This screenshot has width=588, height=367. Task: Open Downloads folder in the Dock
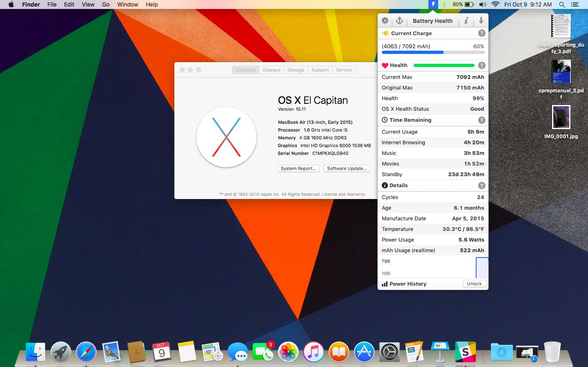pos(501,351)
